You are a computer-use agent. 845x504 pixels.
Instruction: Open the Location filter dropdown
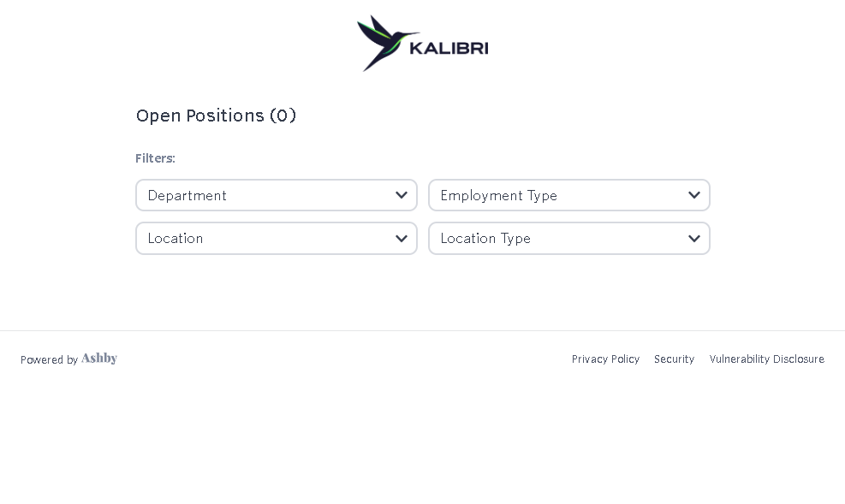[276, 238]
